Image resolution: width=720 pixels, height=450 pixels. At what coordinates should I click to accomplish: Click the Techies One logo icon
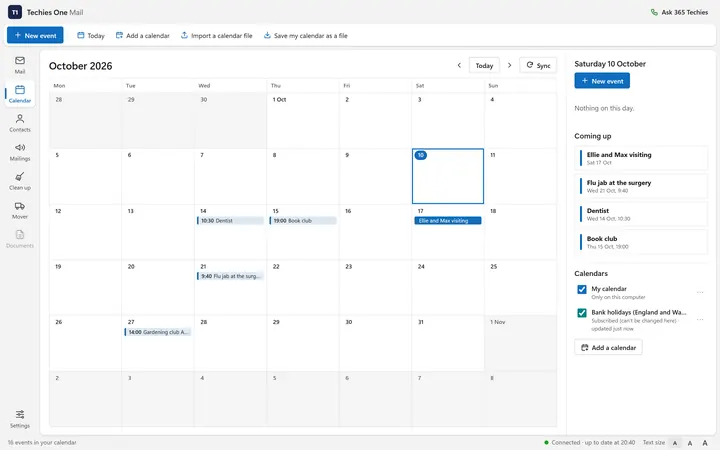coord(15,12)
